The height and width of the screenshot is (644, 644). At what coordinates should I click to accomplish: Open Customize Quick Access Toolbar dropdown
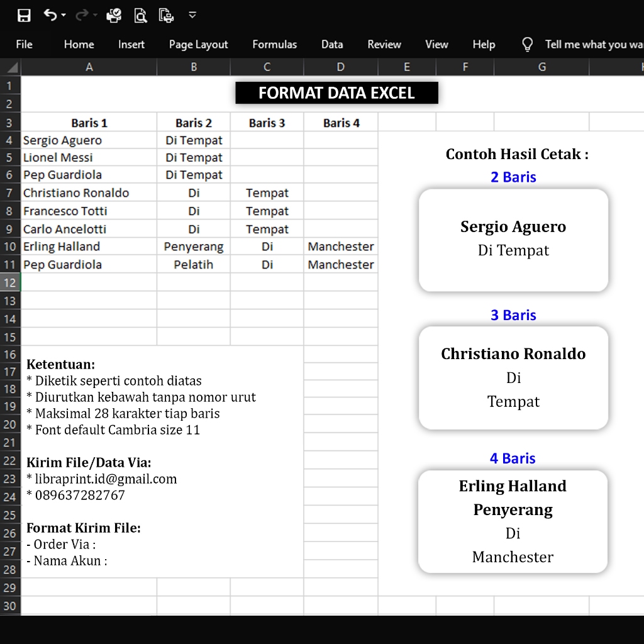(192, 15)
